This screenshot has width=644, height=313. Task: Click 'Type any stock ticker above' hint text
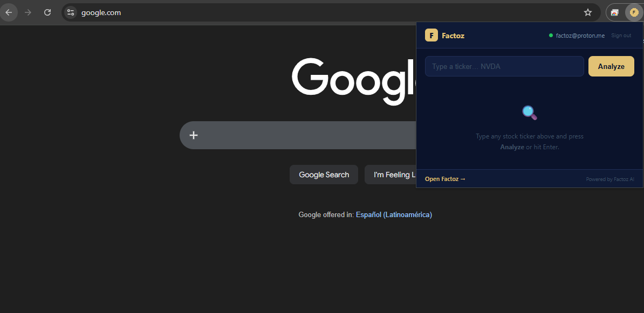[x=530, y=142]
